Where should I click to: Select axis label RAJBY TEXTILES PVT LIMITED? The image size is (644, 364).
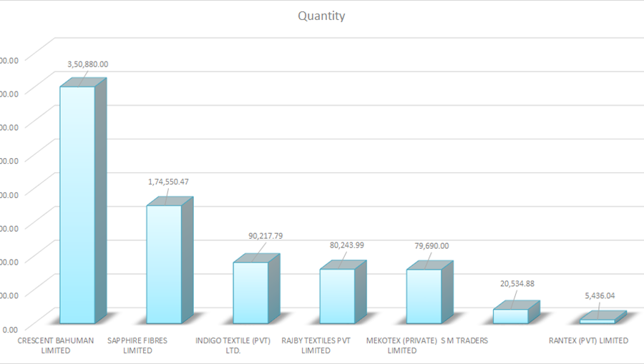pos(316,345)
